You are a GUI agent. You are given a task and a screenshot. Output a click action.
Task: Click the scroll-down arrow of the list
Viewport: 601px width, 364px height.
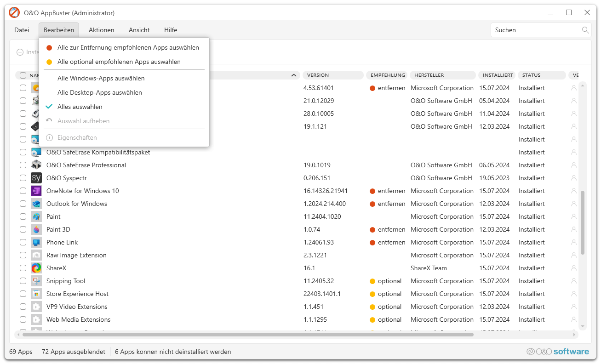pyautogui.click(x=583, y=326)
